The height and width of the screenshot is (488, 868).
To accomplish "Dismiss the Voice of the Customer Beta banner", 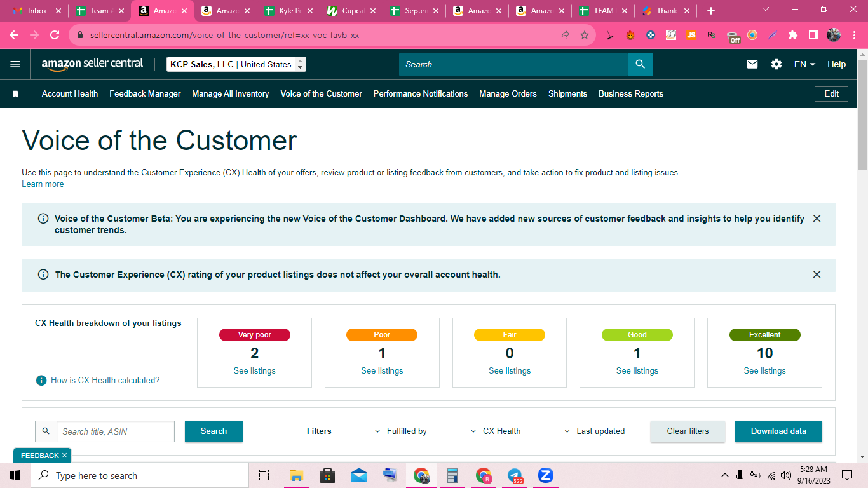I will 817,219.
